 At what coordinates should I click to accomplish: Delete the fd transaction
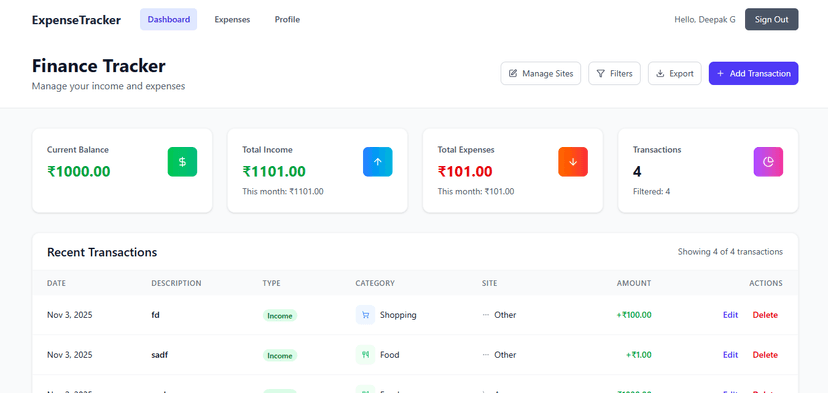(x=765, y=315)
